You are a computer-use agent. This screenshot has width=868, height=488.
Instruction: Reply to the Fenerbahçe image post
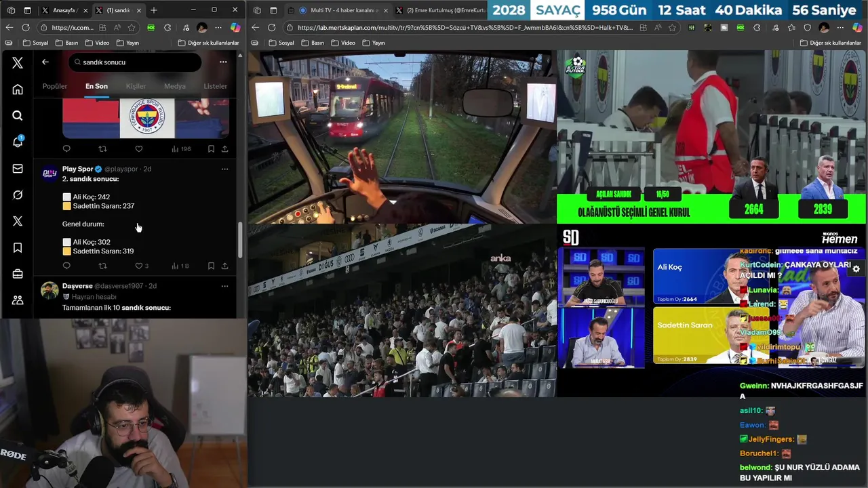pos(66,149)
